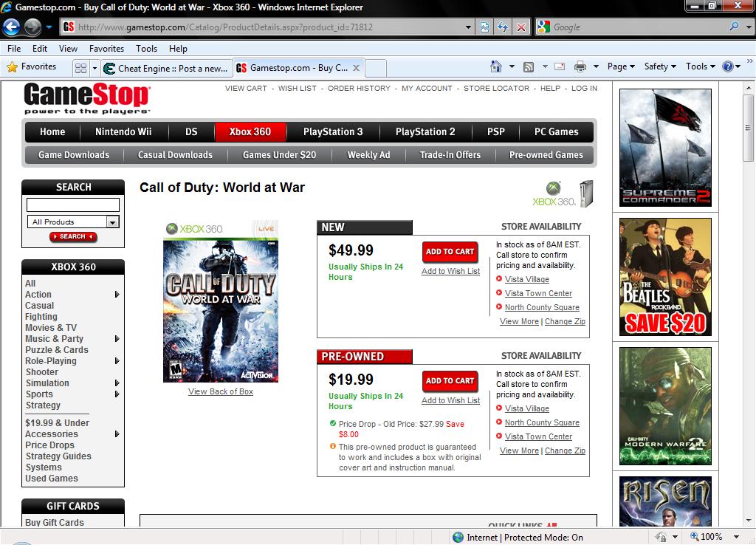
Task: Click the red SEARCH button
Action: click(x=73, y=236)
